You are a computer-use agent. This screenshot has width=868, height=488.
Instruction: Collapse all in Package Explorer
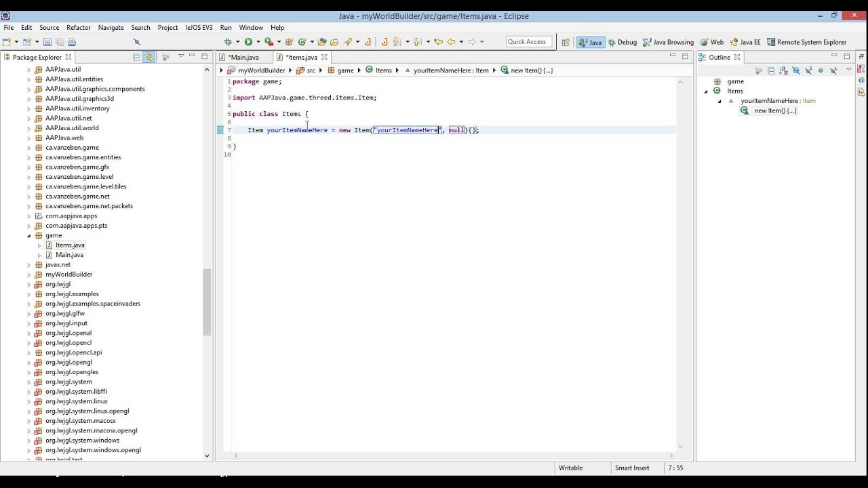pyautogui.click(x=136, y=57)
